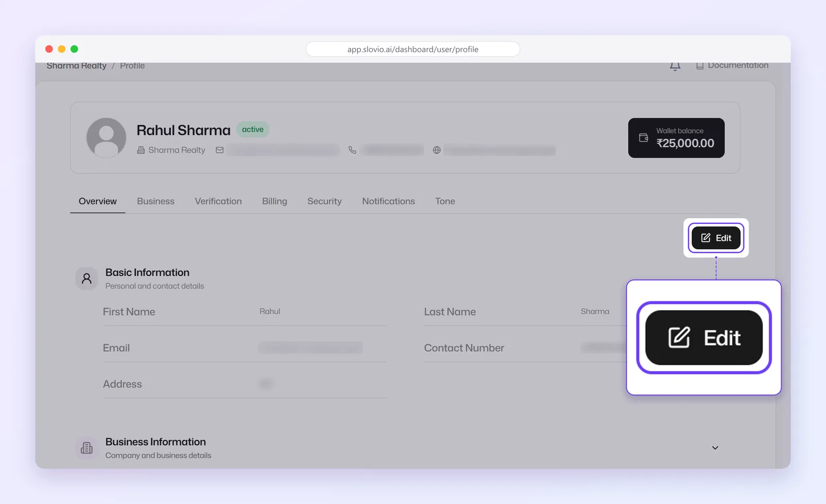The height and width of the screenshot is (504, 826).
Task: Switch to the Business tab
Action: click(x=155, y=201)
